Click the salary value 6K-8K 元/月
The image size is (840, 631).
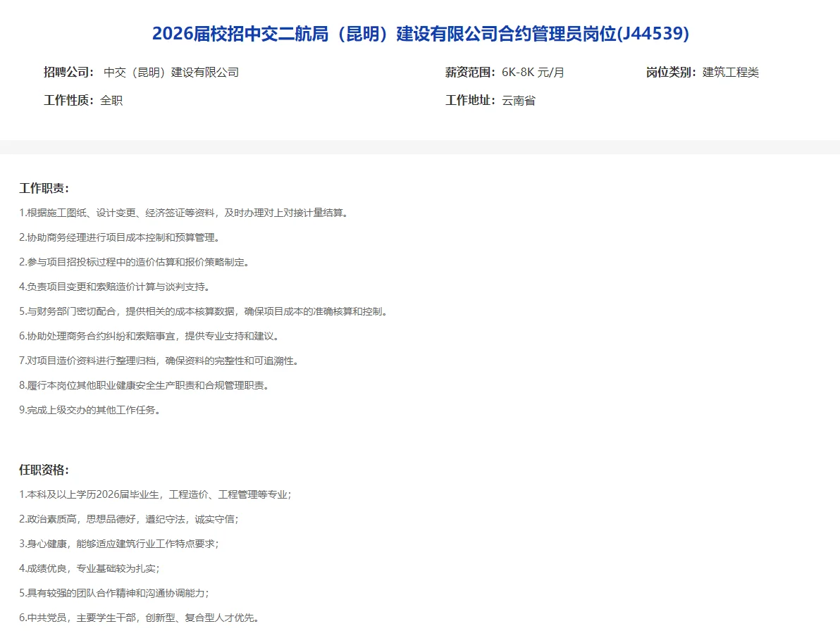coord(533,73)
